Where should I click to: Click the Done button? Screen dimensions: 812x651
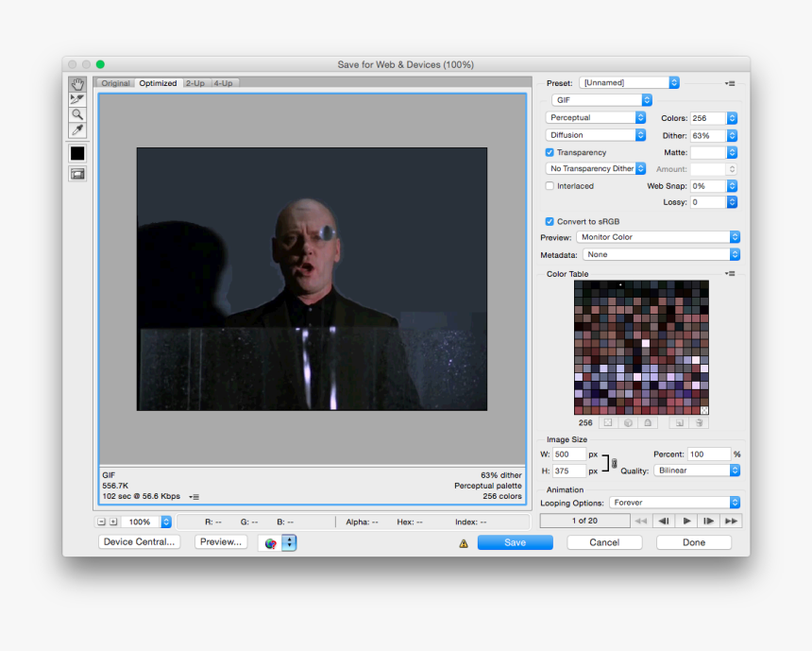coord(694,542)
